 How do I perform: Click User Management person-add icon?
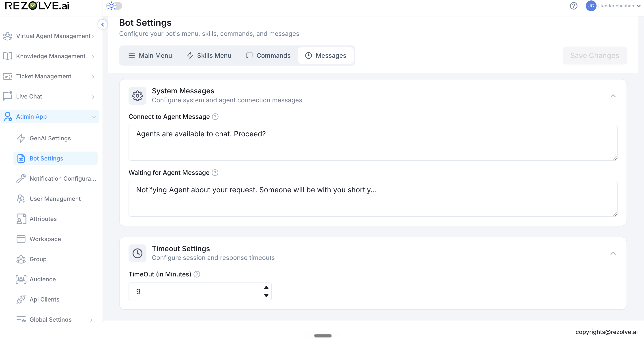[21, 199]
